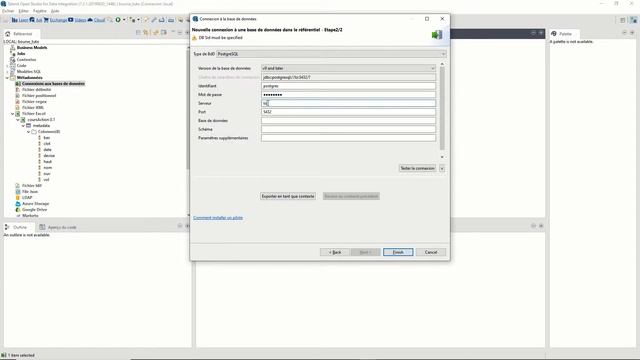Select the 'date' column
Viewport: 640px width, 360px height.
click(47, 150)
